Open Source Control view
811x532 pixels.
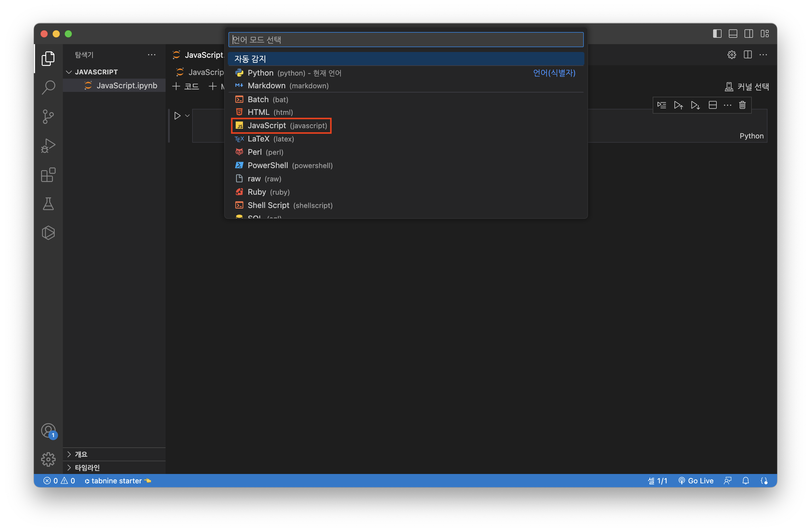[x=48, y=117]
